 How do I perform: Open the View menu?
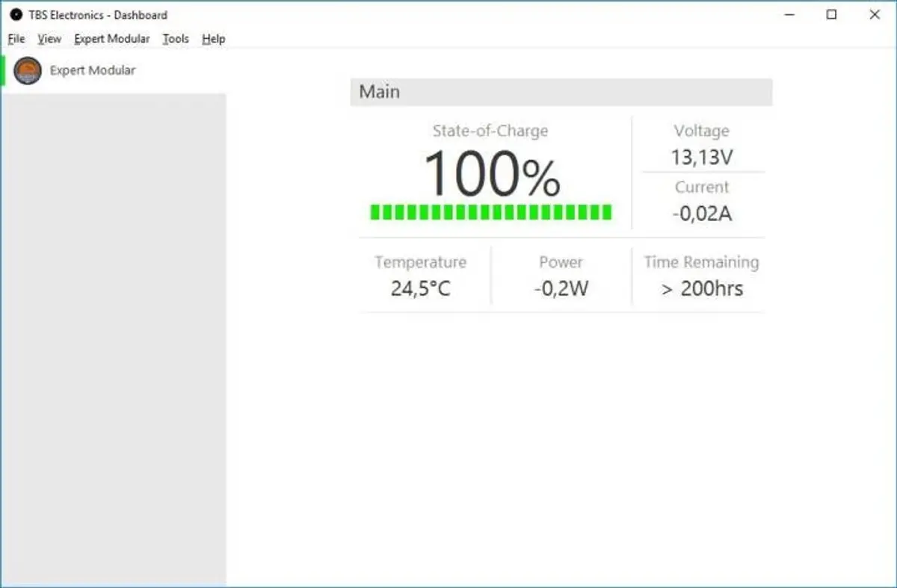pos(49,39)
